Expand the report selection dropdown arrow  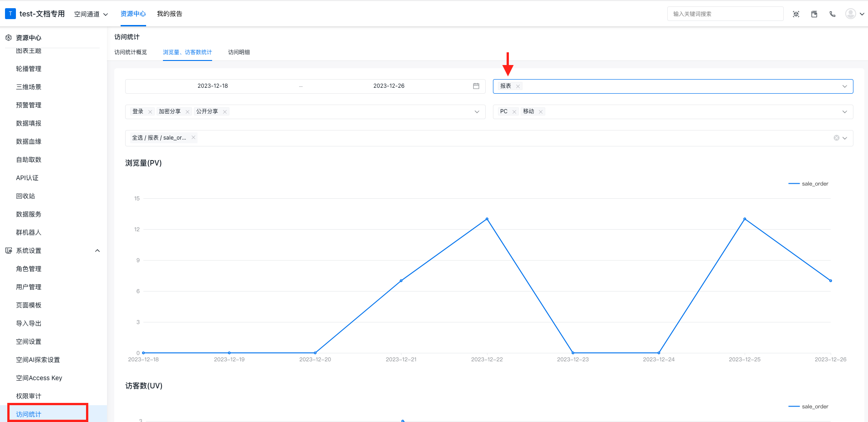point(845,138)
